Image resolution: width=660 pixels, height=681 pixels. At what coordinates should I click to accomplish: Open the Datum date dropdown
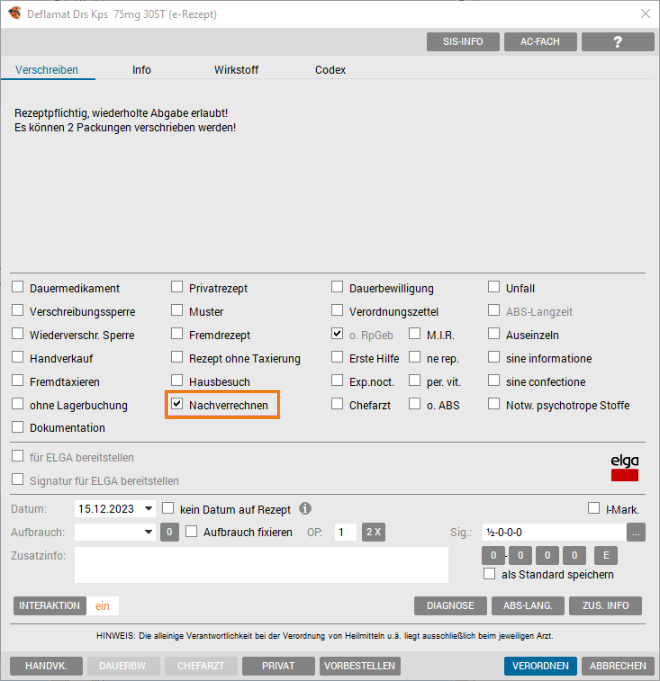pos(148,508)
